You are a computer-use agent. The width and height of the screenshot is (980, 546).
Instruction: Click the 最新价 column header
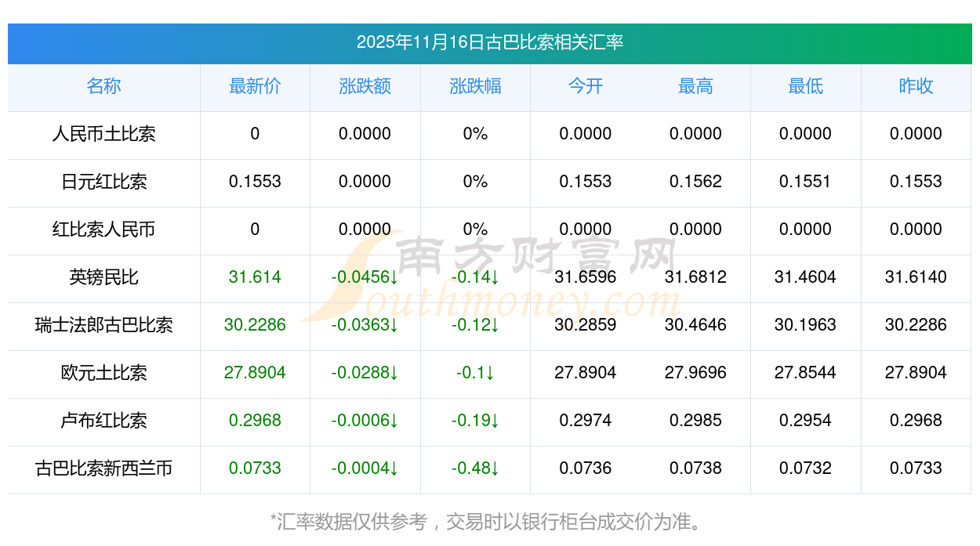pyautogui.click(x=255, y=87)
